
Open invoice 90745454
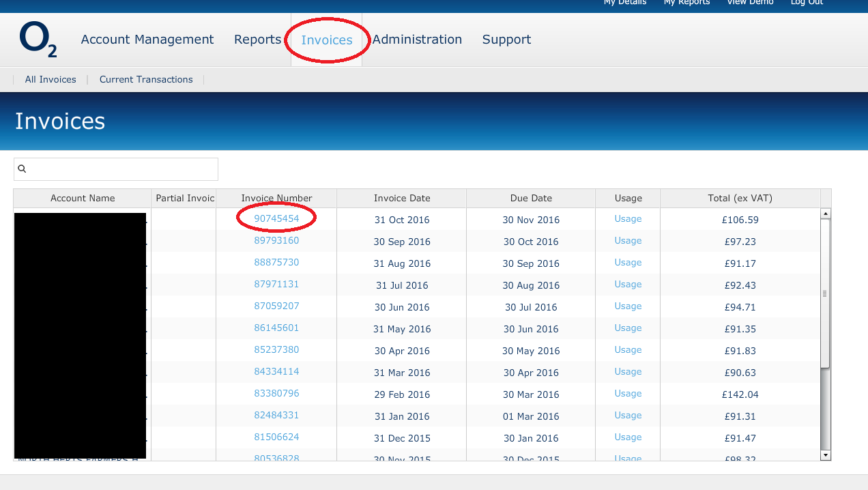(x=276, y=218)
